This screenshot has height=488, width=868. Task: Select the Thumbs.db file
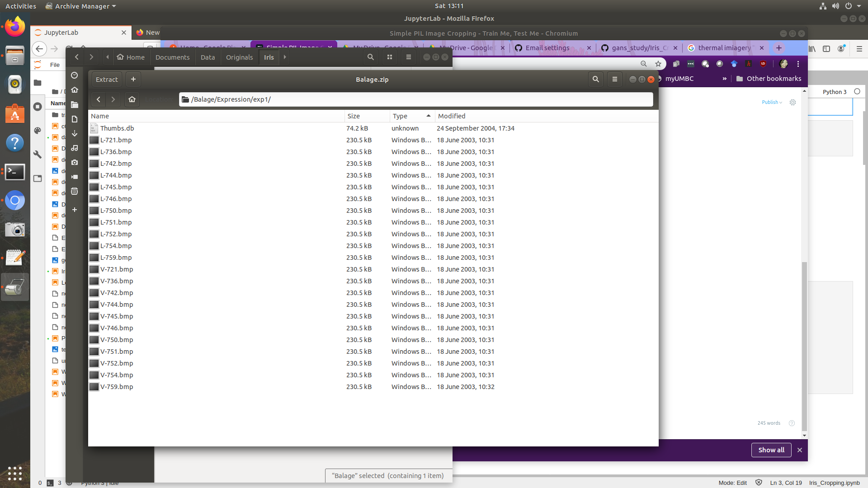(x=117, y=128)
